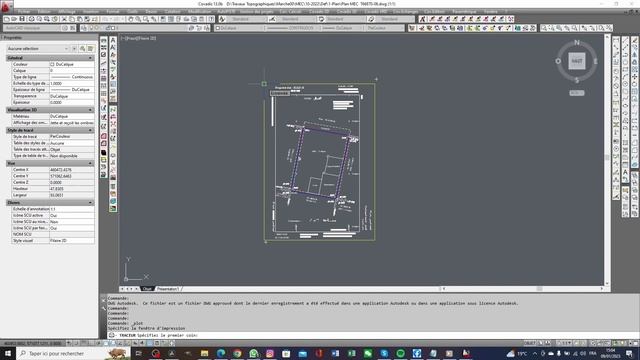Click the Cut scissors icon
640x360 pixels.
tap(64, 19)
